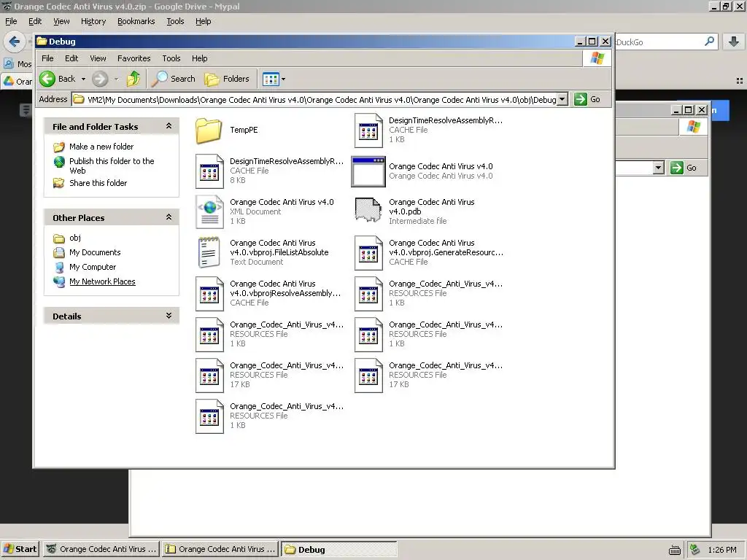The image size is (747, 560).
Task: Expand the Address bar dropdown in Debug window
Action: click(x=562, y=99)
